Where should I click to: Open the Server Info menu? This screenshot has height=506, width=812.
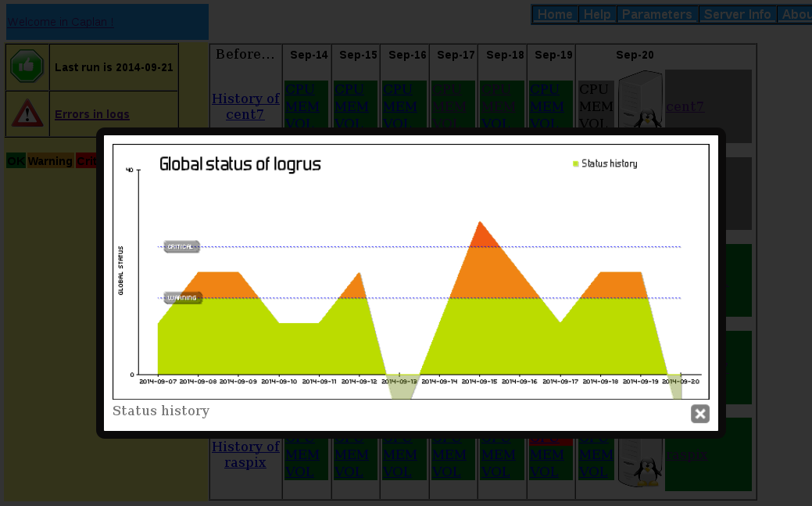(737, 13)
